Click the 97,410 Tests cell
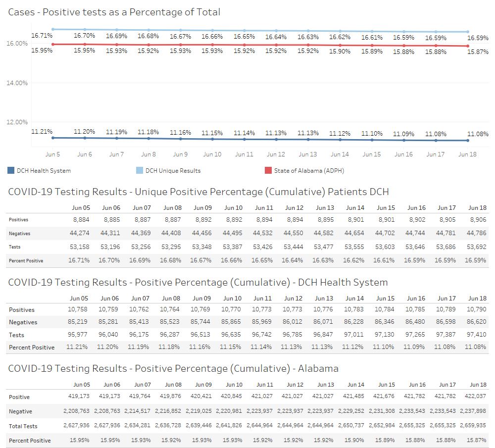This screenshot has width=495, height=448. [x=476, y=334]
